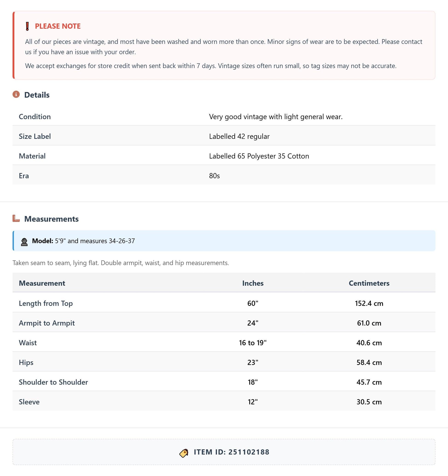Click the Model height and measurements text
Image resolution: width=448 pixels, height=476 pixels.
point(95,241)
